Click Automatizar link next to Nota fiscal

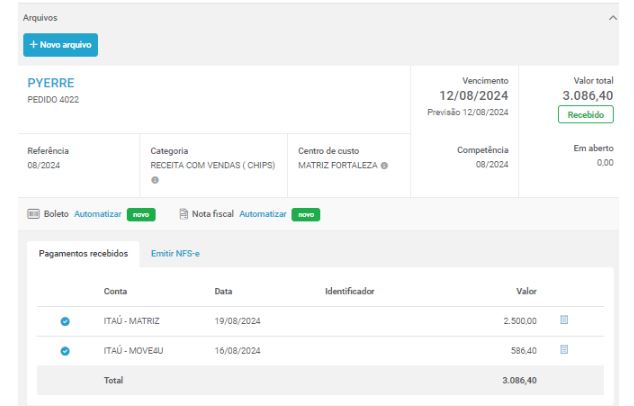[263, 214]
